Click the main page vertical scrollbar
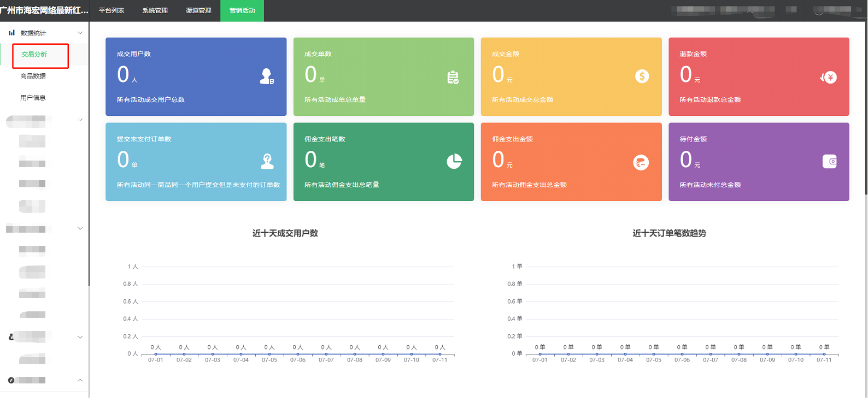The height and width of the screenshot is (402, 868). pyautogui.click(x=866, y=108)
